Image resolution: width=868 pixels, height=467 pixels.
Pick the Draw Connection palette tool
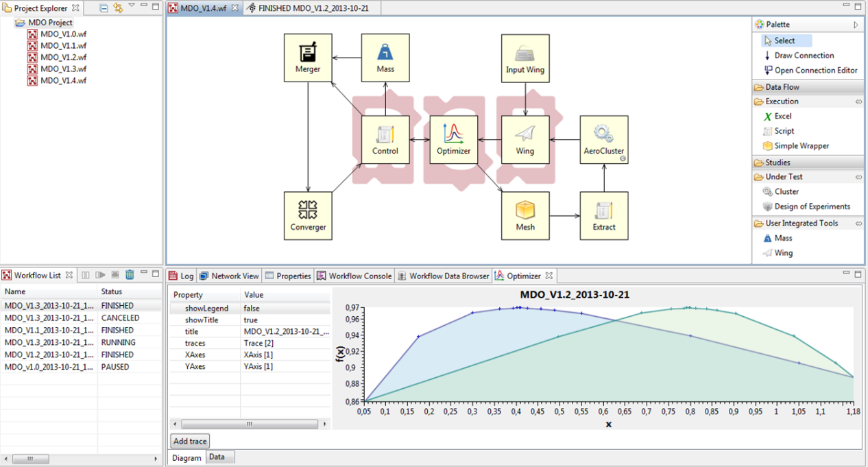(x=804, y=56)
